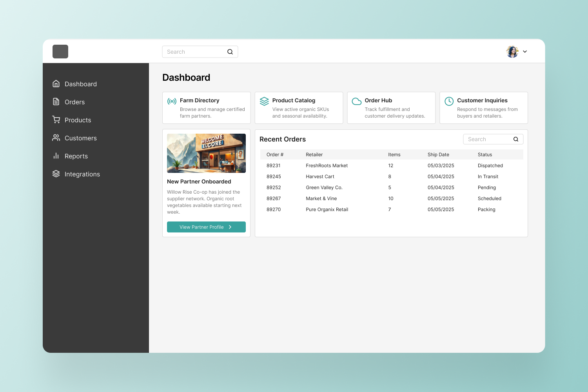This screenshot has height=392, width=588.
Task: Click the magnifier icon in top search bar
Action: point(230,52)
